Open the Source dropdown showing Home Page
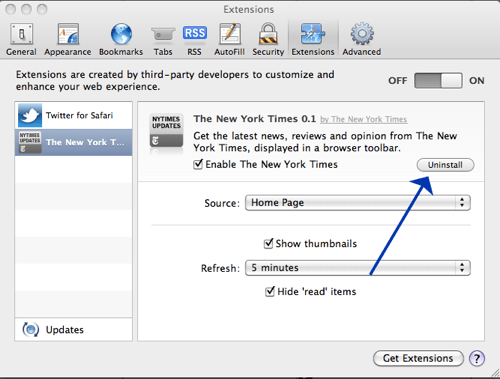The image size is (500, 379). pyautogui.click(x=358, y=203)
